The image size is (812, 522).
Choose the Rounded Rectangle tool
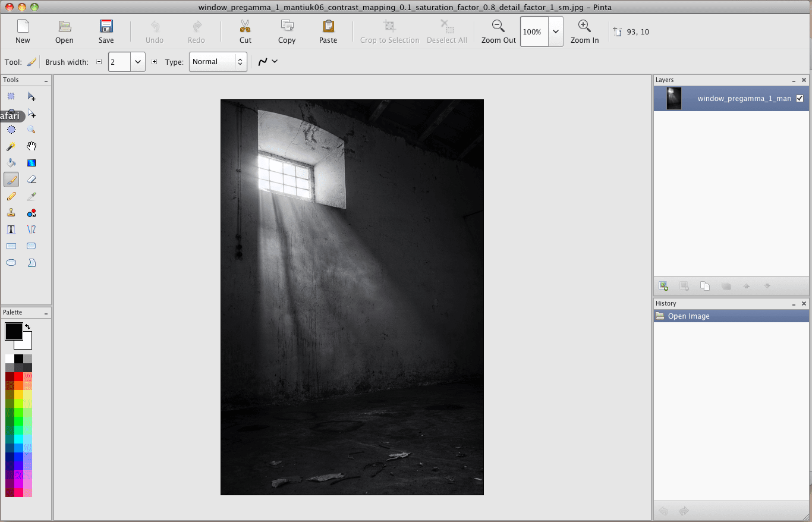coord(32,246)
